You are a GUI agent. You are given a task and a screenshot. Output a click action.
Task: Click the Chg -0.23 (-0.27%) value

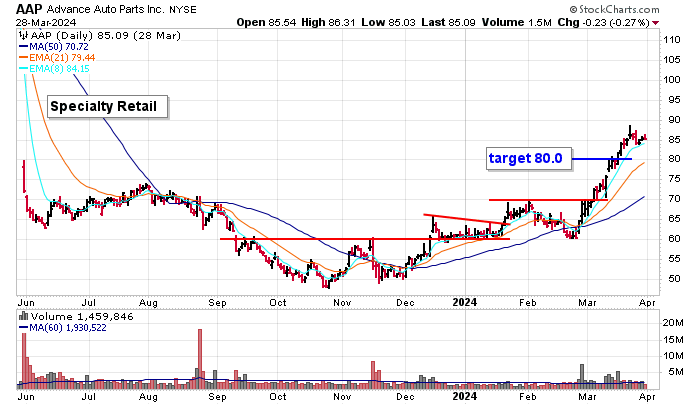[x=604, y=22]
